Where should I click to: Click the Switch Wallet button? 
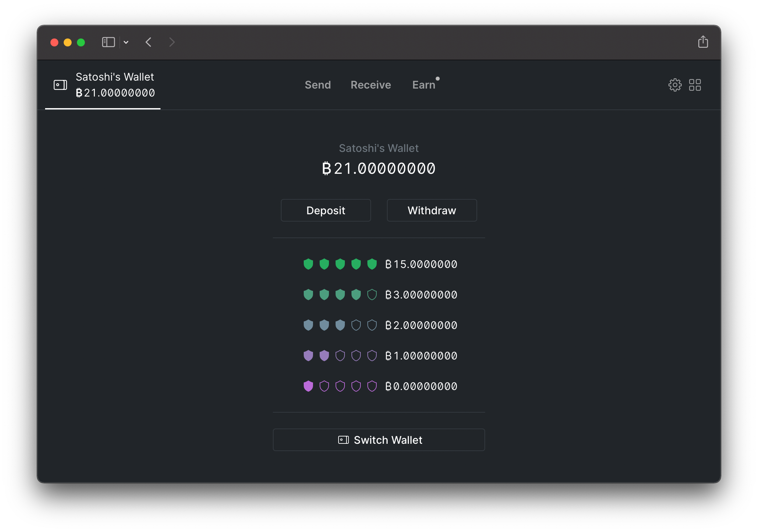click(379, 440)
